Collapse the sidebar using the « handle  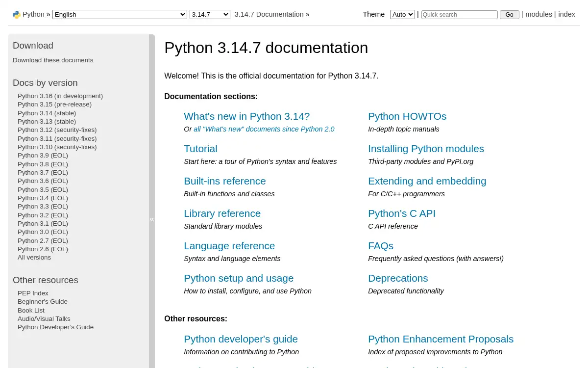[x=152, y=219]
